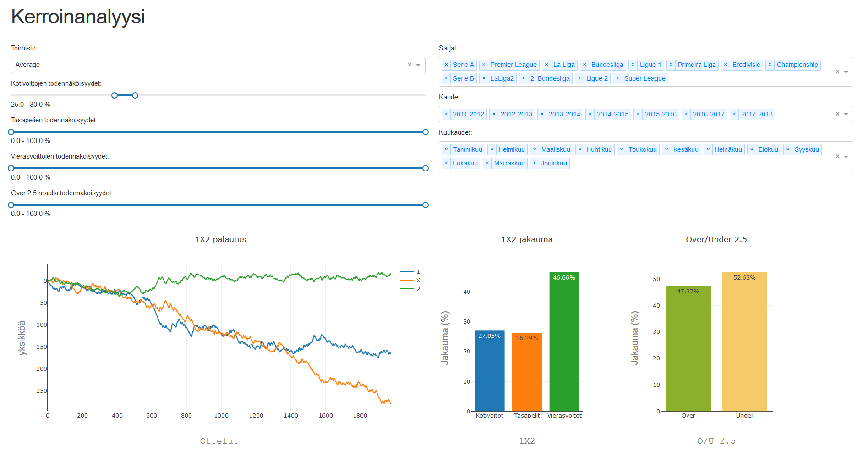Click the Kotivoittojen slider upper handle
Viewport: 868px width, 468px height.
tap(135, 95)
